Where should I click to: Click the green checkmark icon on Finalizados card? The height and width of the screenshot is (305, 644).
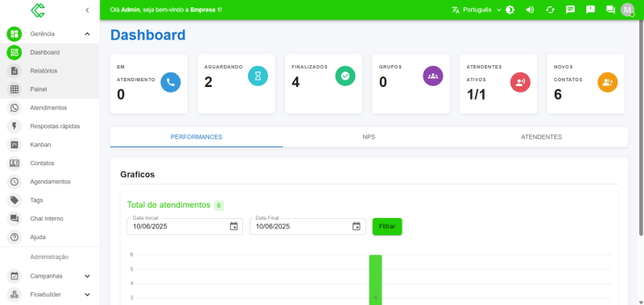pos(345,76)
